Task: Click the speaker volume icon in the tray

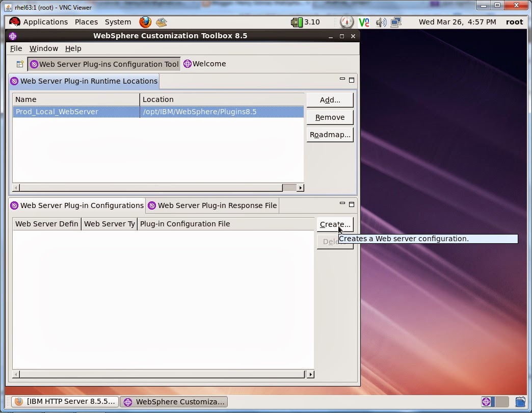Action: pyautogui.click(x=381, y=22)
